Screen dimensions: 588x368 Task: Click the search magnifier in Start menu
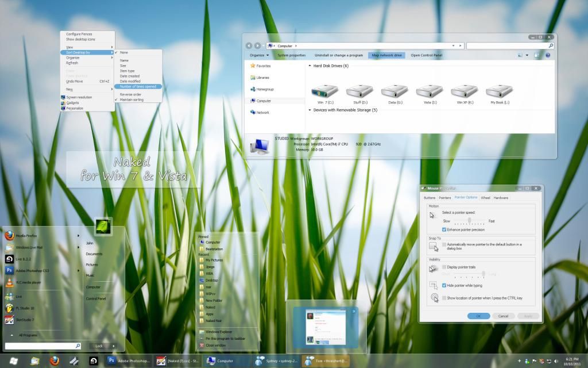point(78,346)
